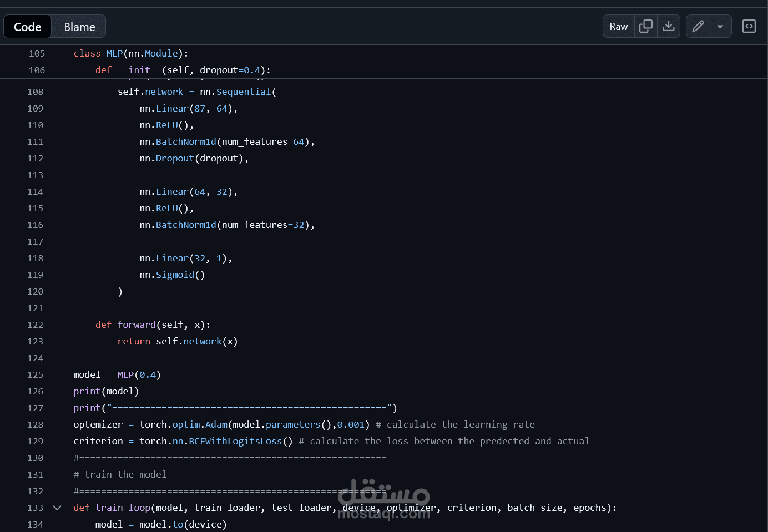This screenshot has width=768, height=532.
Task: Open the Raw file view
Action: pos(619,27)
